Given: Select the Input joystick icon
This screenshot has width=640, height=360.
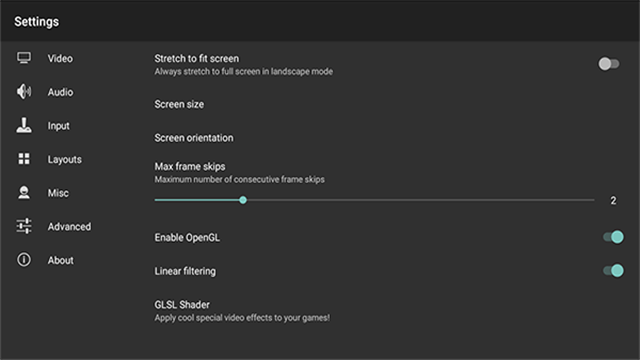Looking at the screenshot, I should pyautogui.click(x=24, y=125).
